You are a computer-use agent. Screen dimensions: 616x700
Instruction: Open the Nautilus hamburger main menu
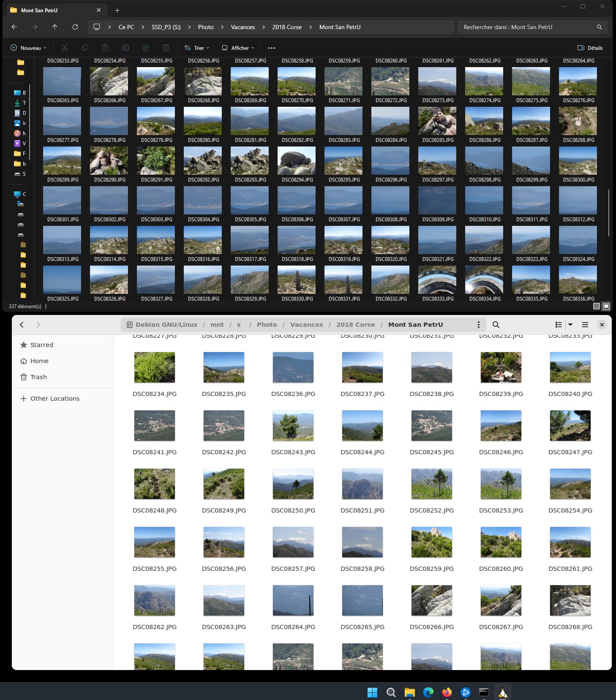coord(585,325)
